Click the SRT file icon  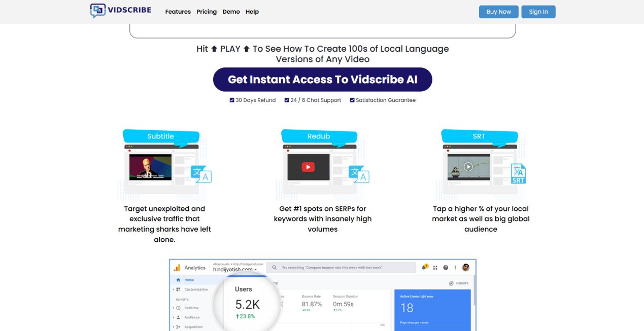click(518, 173)
